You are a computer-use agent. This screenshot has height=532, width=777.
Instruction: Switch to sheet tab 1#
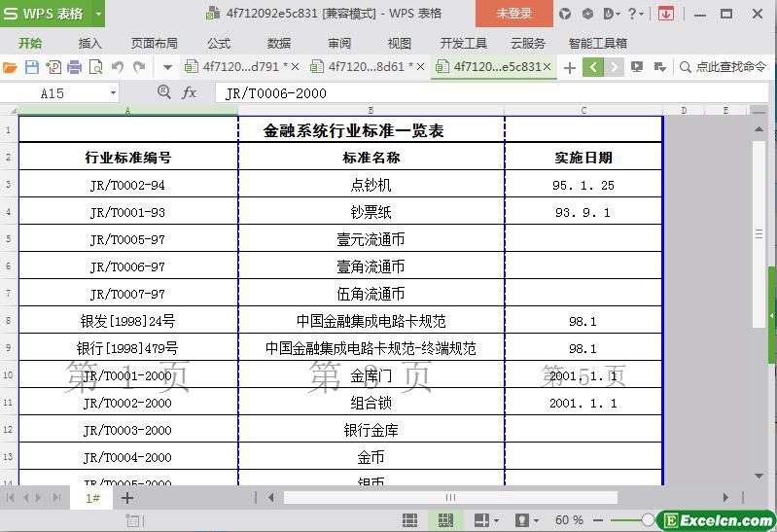[x=92, y=498]
